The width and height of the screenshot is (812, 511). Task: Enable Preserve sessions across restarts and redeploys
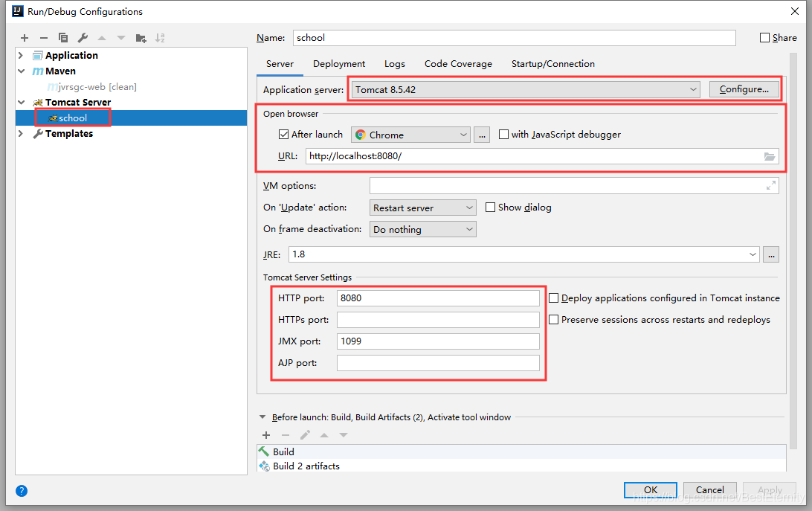click(553, 320)
